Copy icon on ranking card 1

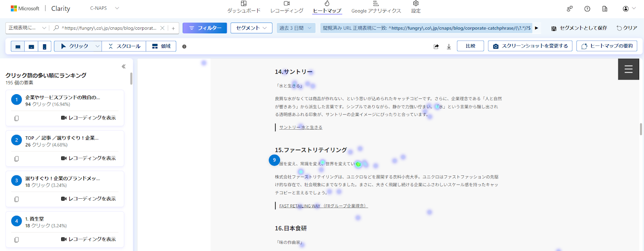click(17, 118)
